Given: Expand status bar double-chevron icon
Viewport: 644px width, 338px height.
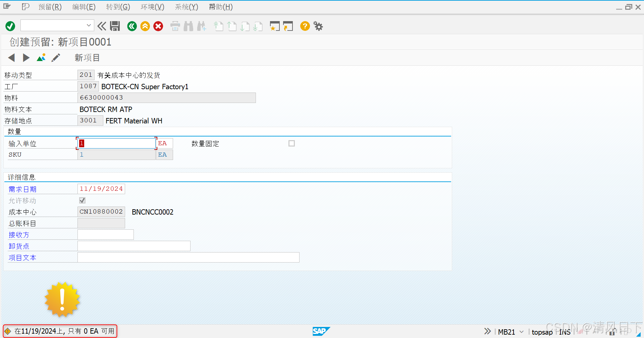Looking at the screenshot, I should [x=487, y=331].
